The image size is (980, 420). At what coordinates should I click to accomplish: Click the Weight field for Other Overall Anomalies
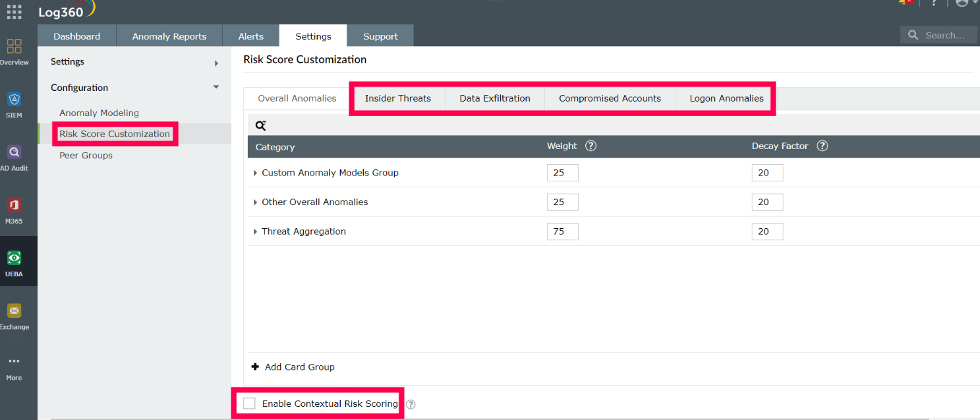(562, 202)
